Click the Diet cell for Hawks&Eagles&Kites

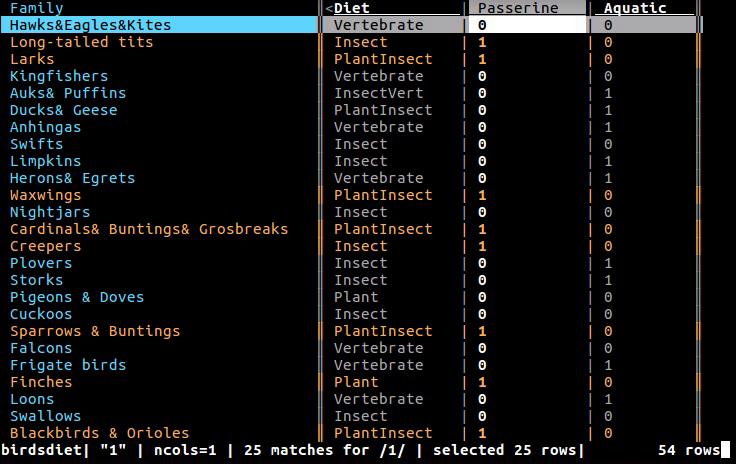(378, 25)
